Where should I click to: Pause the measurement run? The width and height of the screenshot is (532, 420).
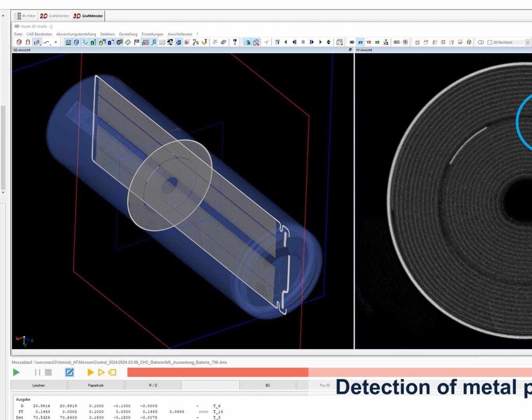[37, 372]
